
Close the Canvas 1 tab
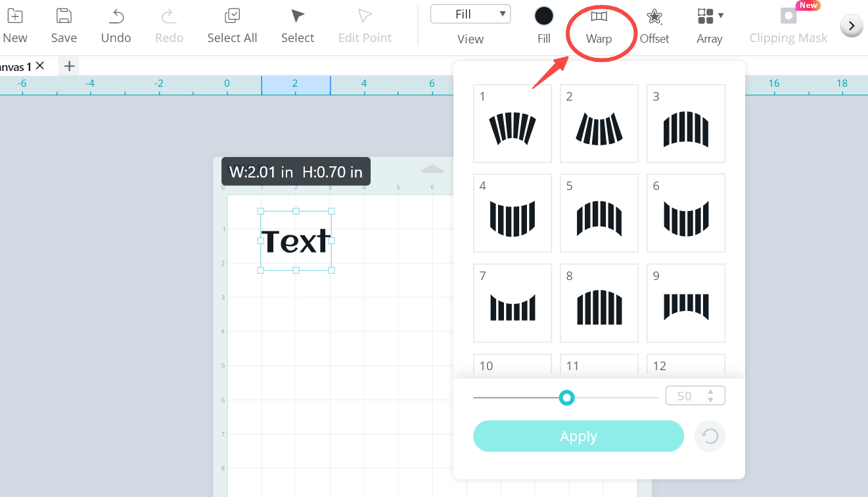[40, 65]
